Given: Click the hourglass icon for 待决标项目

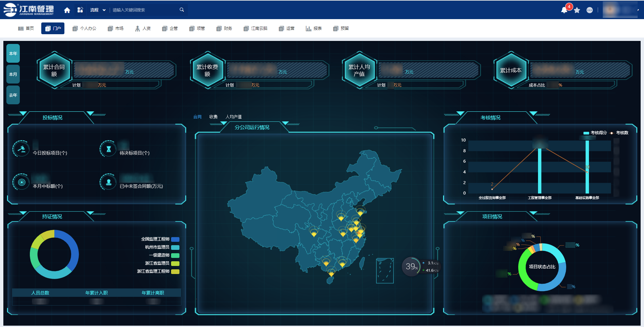Looking at the screenshot, I should [108, 149].
